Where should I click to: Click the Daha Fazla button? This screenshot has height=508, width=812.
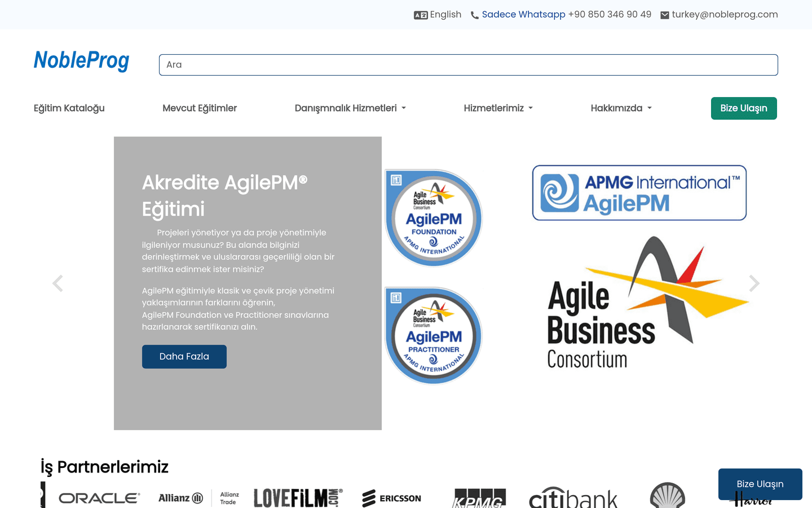pyautogui.click(x=184, y=357)
